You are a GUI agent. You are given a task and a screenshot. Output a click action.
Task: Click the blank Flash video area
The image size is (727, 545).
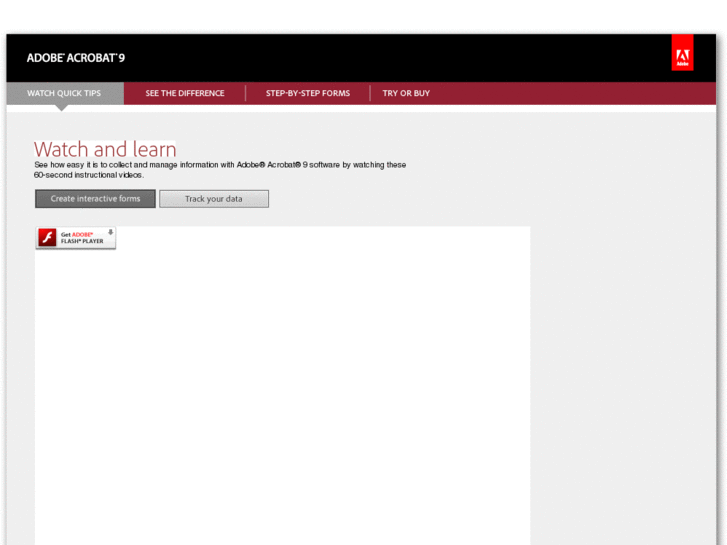(x=282, y=385)
